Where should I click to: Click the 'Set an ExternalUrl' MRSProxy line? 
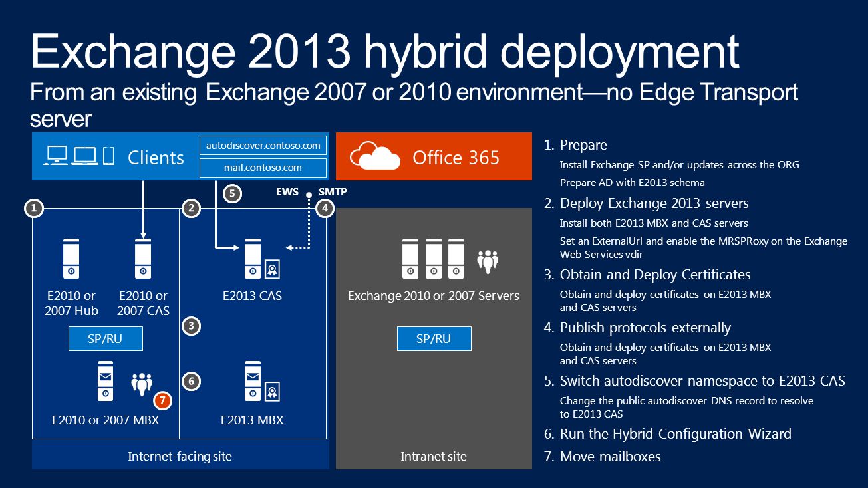(x=704, y=247)
